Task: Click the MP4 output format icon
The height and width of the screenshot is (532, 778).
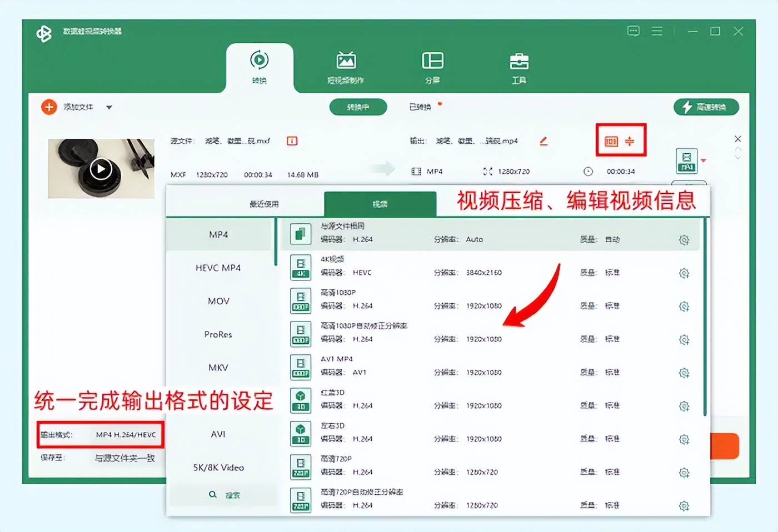Action: [x=687, y=161]
